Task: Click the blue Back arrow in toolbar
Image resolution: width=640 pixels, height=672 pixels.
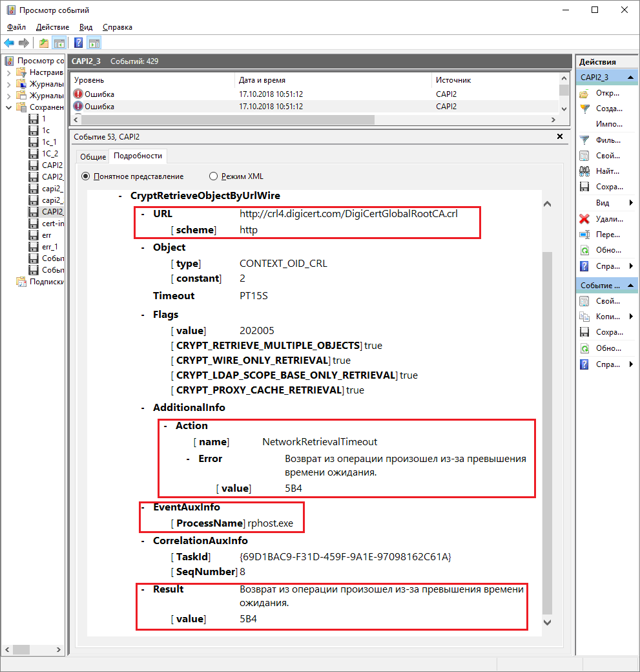Action: click(9, 43)
